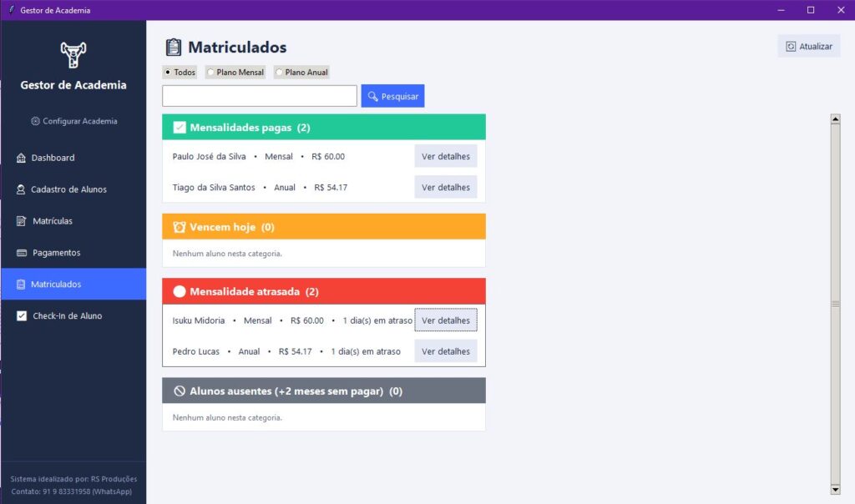Click the R$ 60.00 value in Paulo's row

point(328,156)
